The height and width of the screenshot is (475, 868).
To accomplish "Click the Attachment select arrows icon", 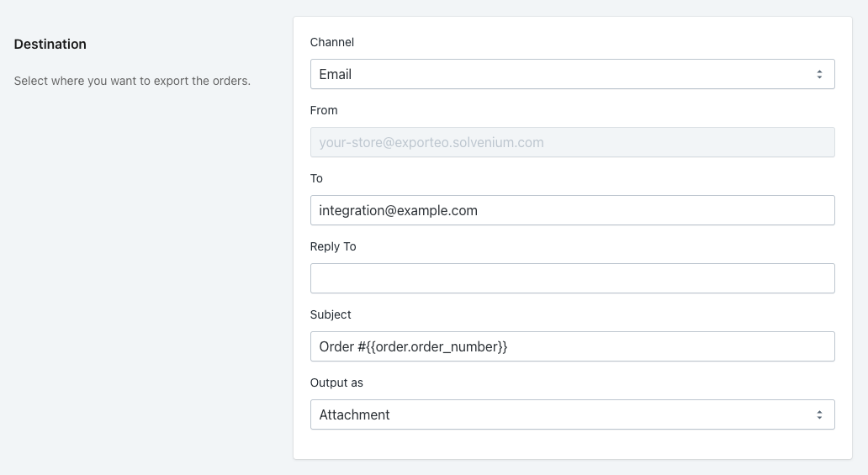I will [x=819, y=414].
